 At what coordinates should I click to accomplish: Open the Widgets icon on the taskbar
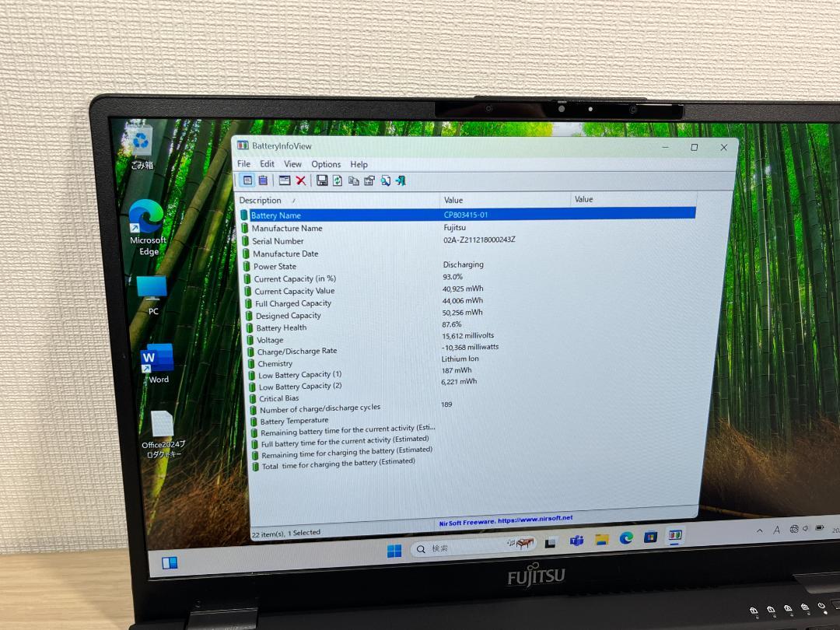click(170, 562)
